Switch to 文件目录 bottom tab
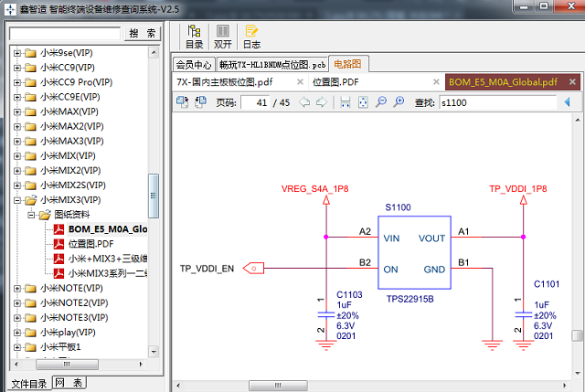The height and width of the screenshot is (392, 585). 29,384
